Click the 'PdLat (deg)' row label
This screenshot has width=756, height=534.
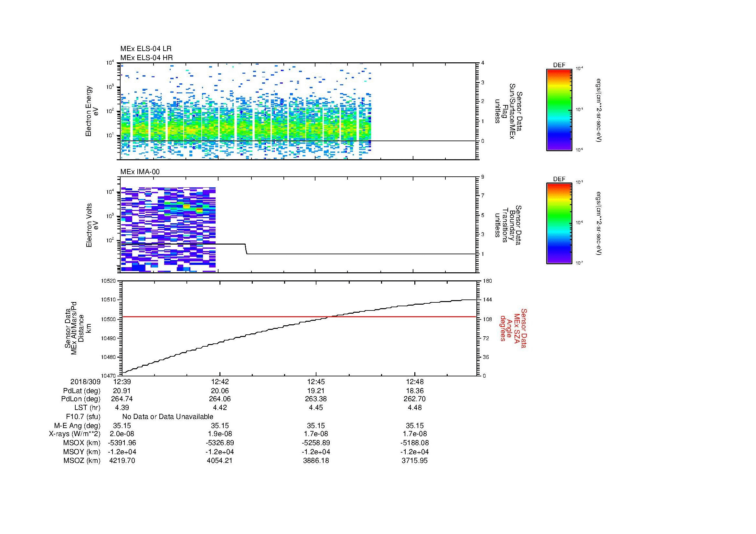coord(82,391)
